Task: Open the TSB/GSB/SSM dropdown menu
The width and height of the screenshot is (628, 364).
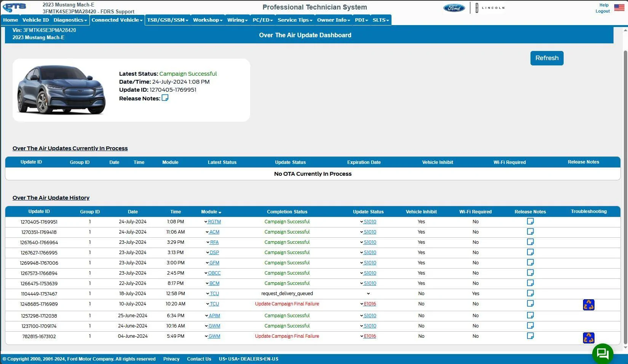Action: [168, 20]
